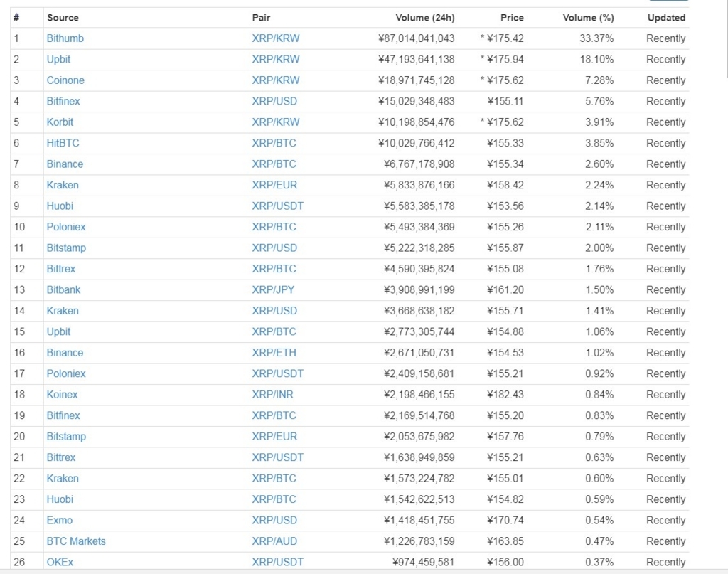The image size is (728, 574).
Task: Select price value ¥156.00
Action: [x=505, y=562]
